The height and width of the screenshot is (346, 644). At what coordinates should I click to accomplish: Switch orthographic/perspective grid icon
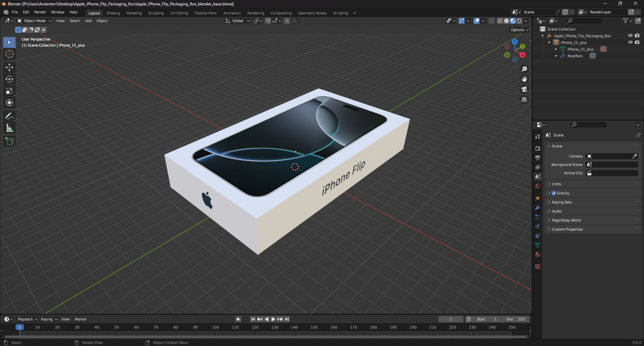tap(524, 100)
